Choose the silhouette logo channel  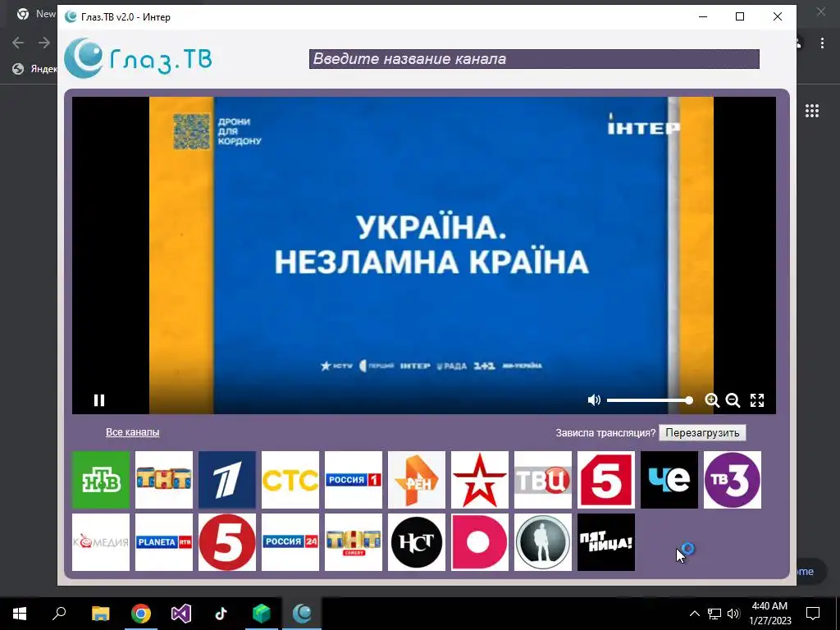pyautogui.click(x=543, y=542)
